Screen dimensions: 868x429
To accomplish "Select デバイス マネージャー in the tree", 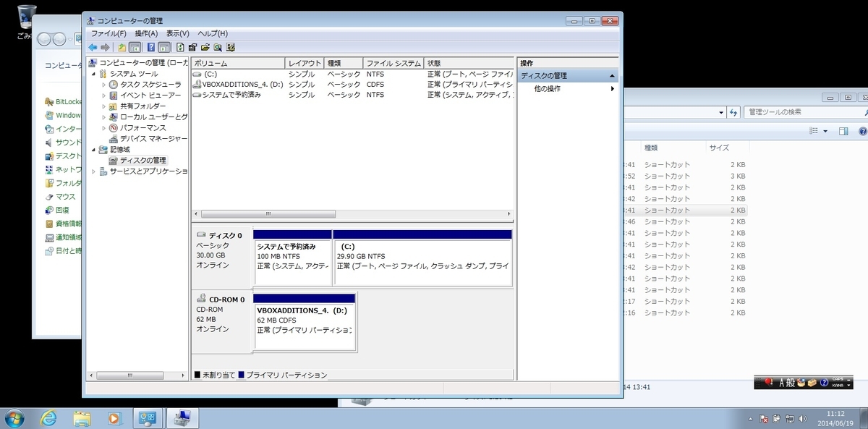I will click(148, 138).
